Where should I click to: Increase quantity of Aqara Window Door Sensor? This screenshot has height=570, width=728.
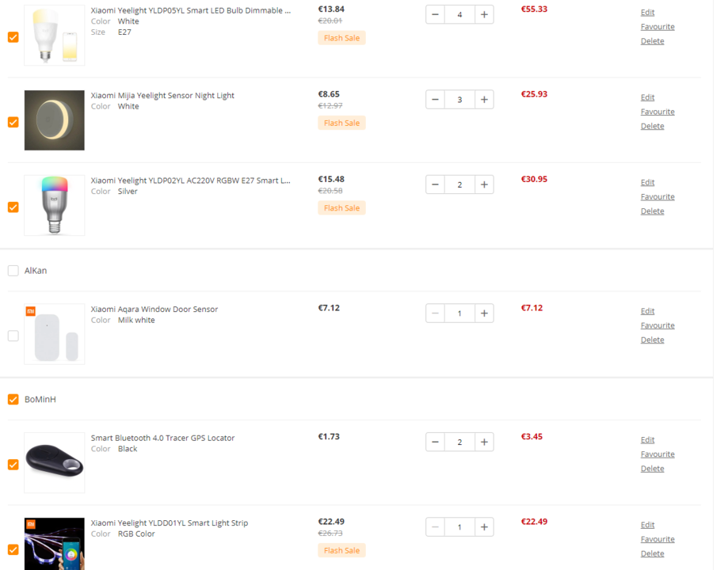(x=484, y=313)
